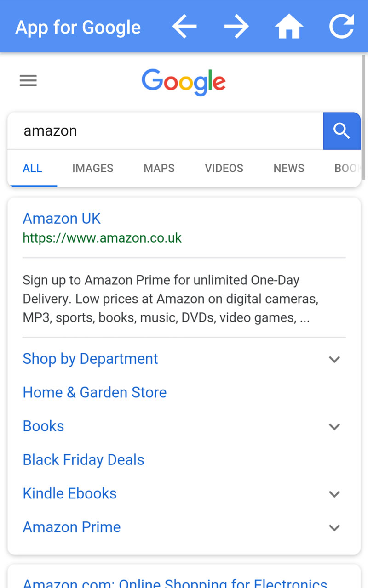Open the Amazon.com Online Shopping result
Image resolution: width=368 pixels, height=588 pixels.
point(175,582)
